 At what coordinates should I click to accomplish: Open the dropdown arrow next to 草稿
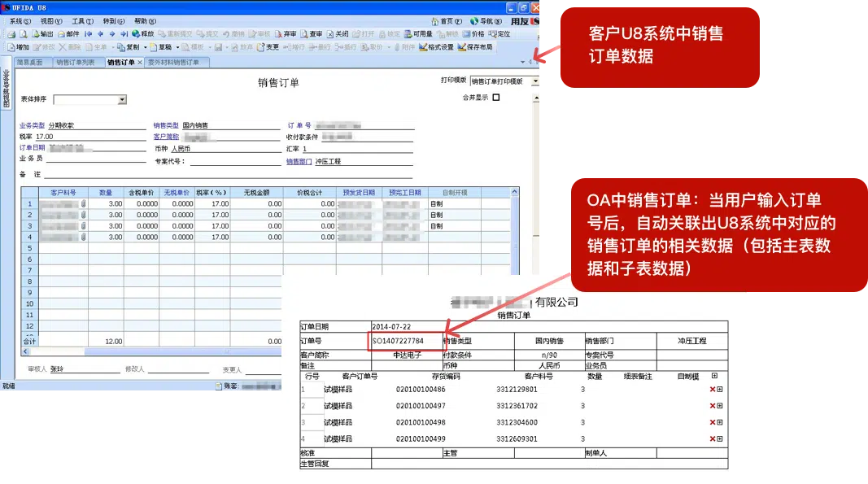pos(177,48)
